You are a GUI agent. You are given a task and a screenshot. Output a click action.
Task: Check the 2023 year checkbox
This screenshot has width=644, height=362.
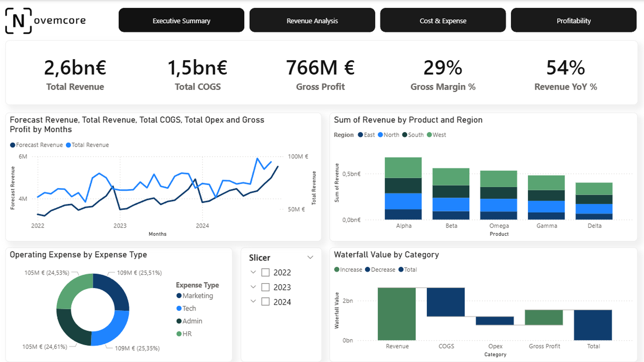point(265,287)
